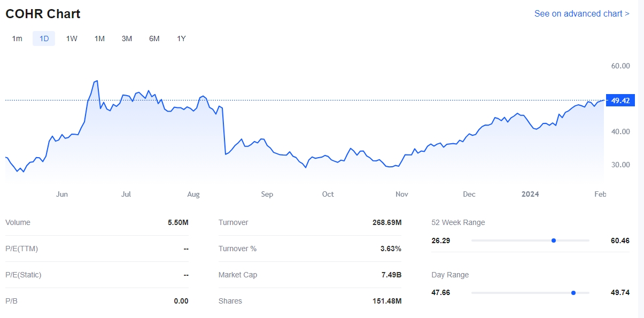Viewport: 644px width, 318px height.
Task: Click the Volume value 5.50M
Action: coord(178,222)
